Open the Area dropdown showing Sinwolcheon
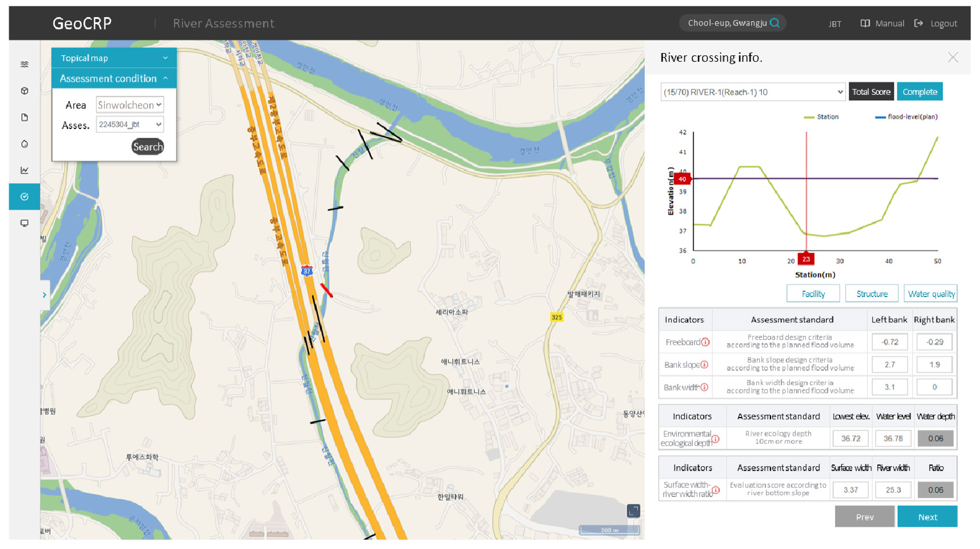 130,105
